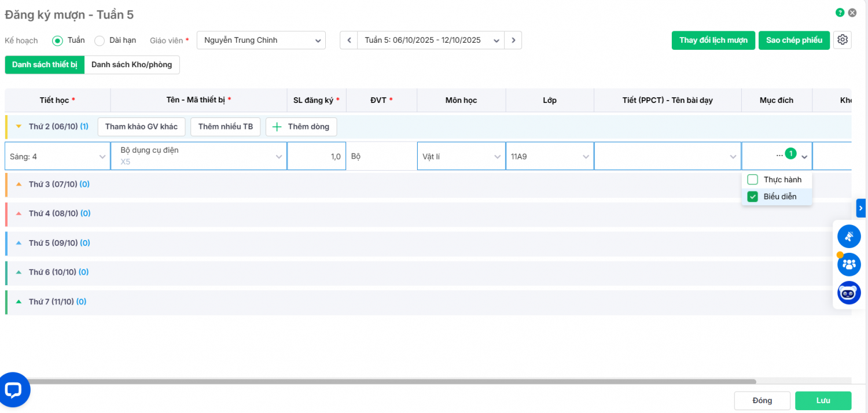Go to next week arrow

tap(513, 40)
